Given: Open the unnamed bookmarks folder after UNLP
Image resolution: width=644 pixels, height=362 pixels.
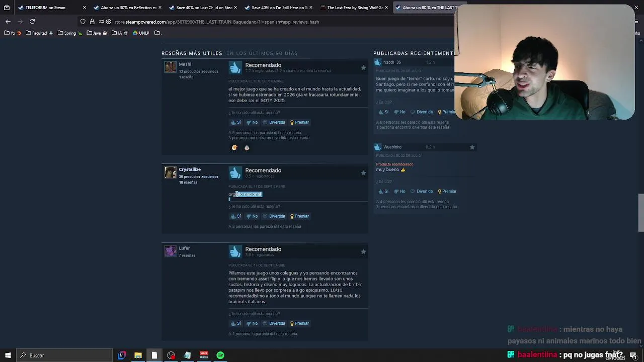Looking at the screenshot, I should (157, 33).
